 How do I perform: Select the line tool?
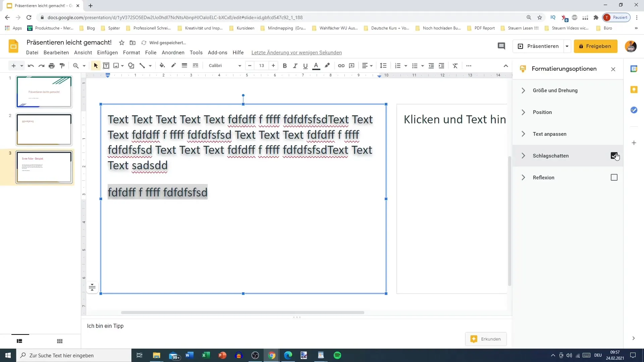(142, 66)
